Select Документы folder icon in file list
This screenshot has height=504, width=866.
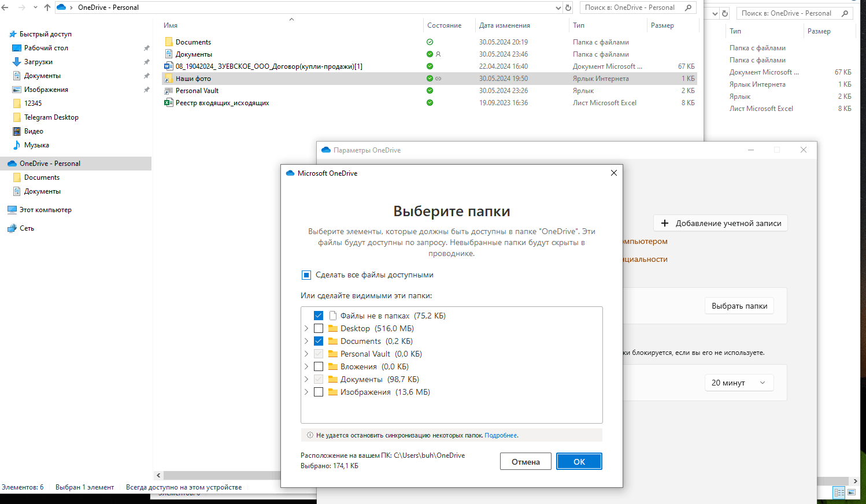(169, 54)
